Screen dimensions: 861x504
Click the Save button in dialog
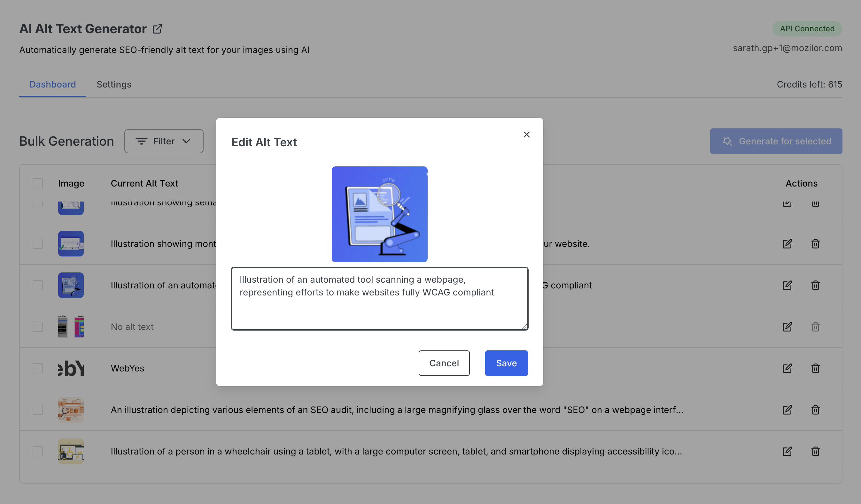pyautogui.click(x=506, y=363)
